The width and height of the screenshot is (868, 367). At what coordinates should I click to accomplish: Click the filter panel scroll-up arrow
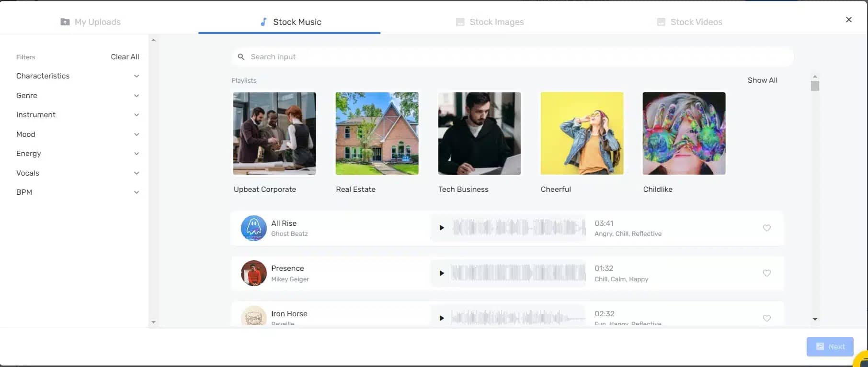click(153, 40)
